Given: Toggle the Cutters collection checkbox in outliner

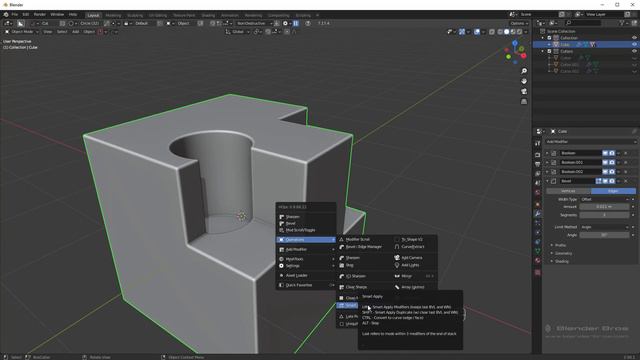Looking at the screenshot, I should click(549, 51).
